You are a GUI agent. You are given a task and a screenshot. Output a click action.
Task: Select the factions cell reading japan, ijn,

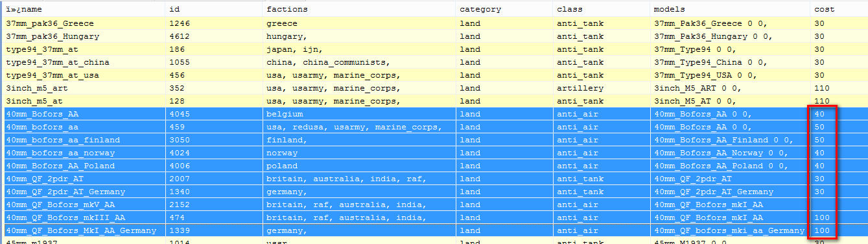[360, 49]
